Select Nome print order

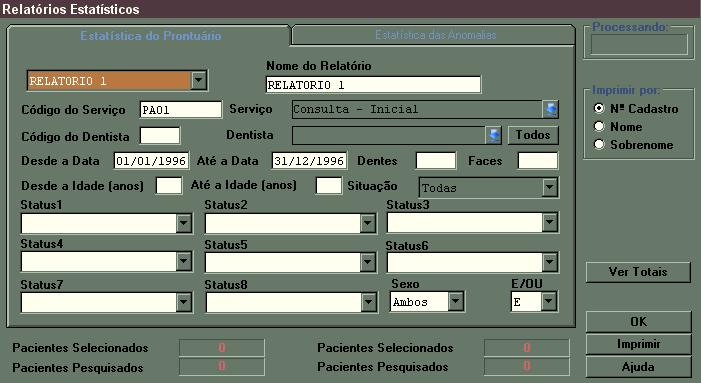[x=599, y=126]
